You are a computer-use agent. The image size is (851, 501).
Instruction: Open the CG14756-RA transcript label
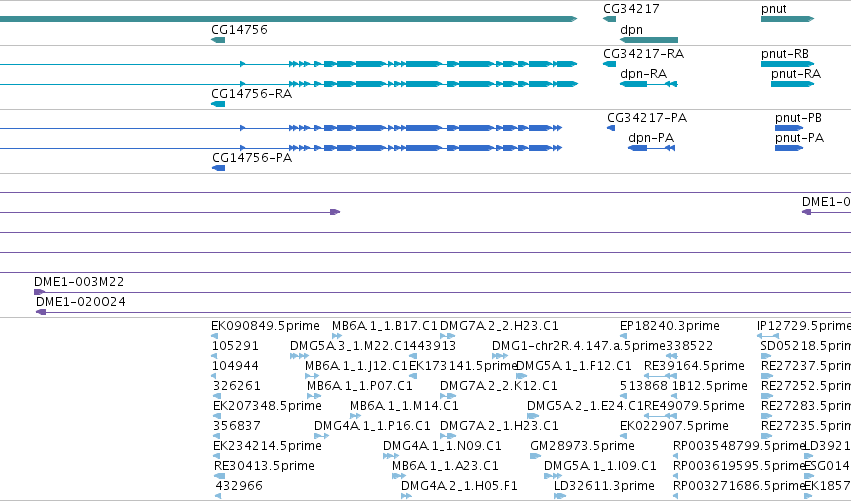[x=251, y=94]
